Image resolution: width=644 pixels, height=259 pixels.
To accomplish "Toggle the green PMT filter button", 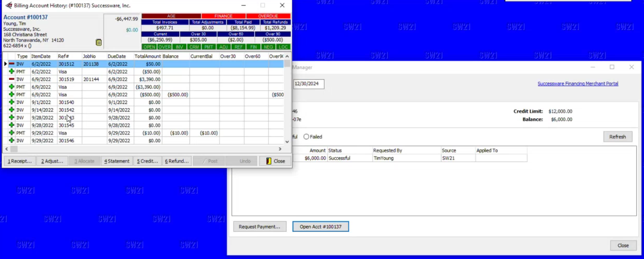I will [209, 47].
